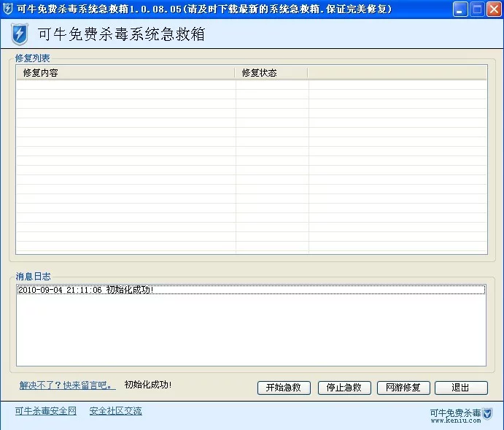504x430 pixels.
Task: Click the 开始急救 button
Action: (x=284, y=388)
